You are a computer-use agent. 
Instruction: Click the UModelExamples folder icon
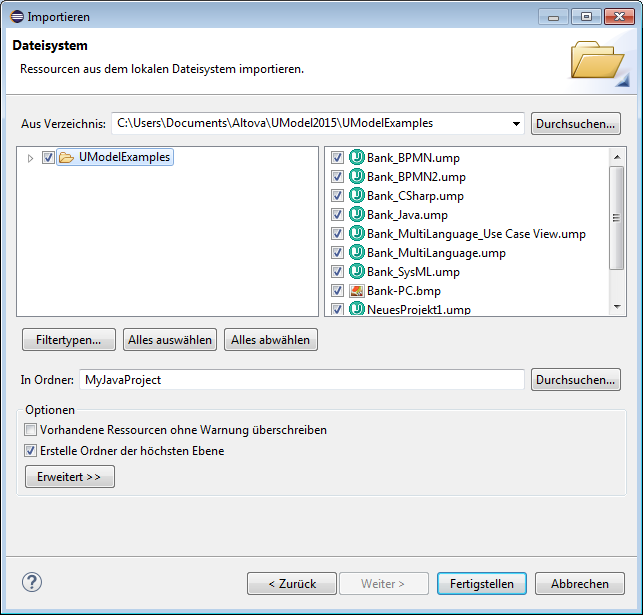[x=67, y=158]
